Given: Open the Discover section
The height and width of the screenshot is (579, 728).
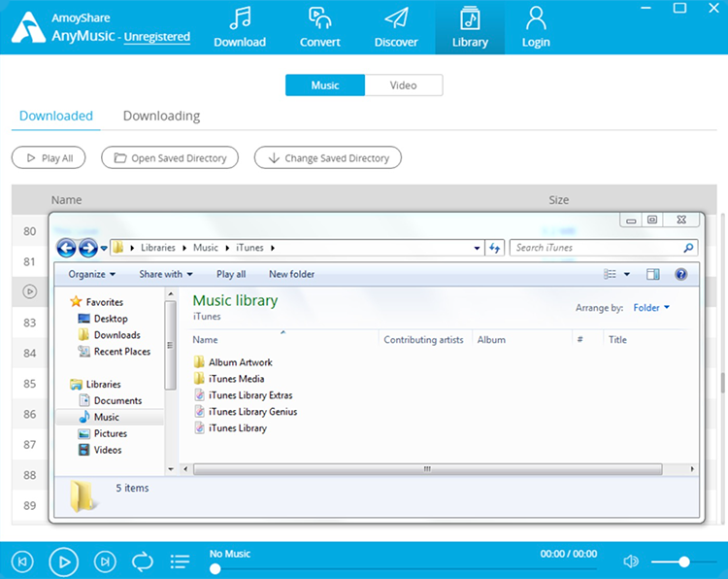Looking at the screenshot, I should [396, 28].
